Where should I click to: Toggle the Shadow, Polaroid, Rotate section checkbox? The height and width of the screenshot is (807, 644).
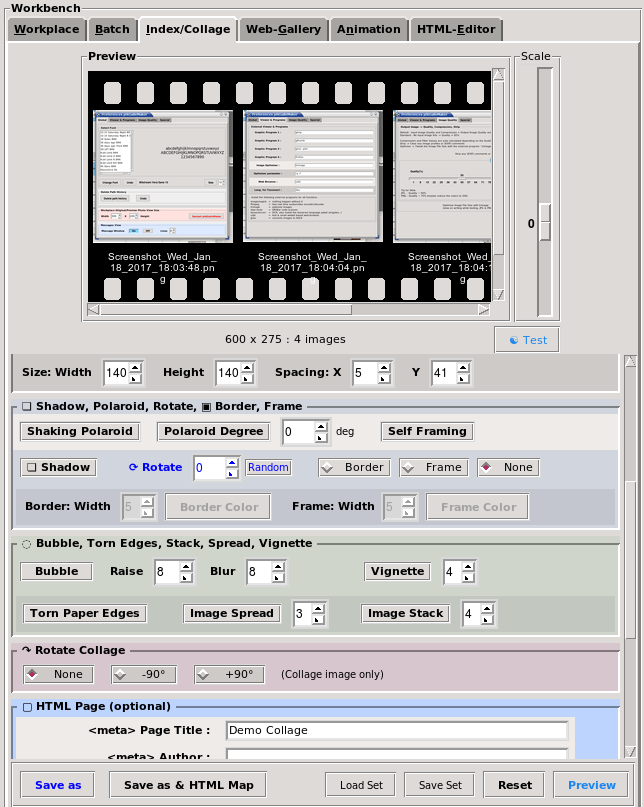pyautogui.click(x=27, y=407)
